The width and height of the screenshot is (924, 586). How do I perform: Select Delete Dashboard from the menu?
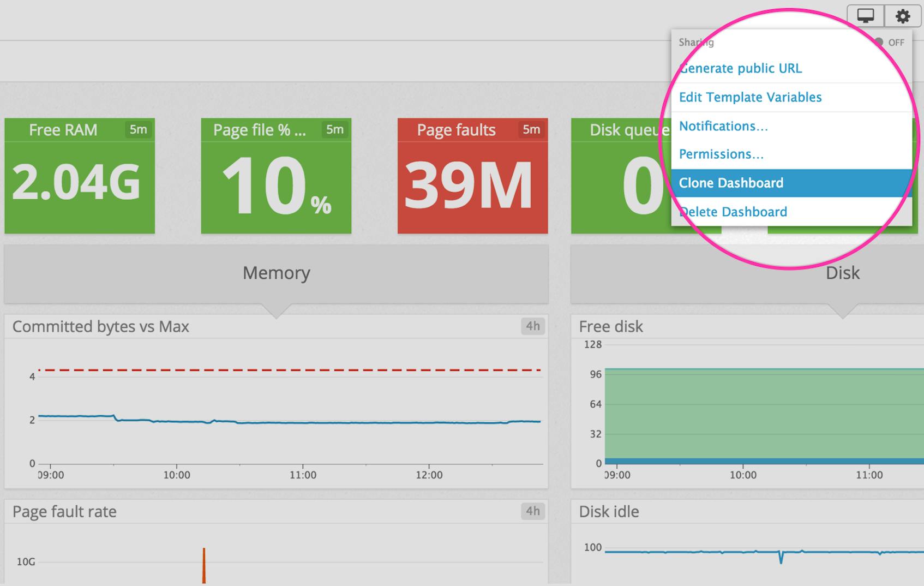click(x=733, y=212)
